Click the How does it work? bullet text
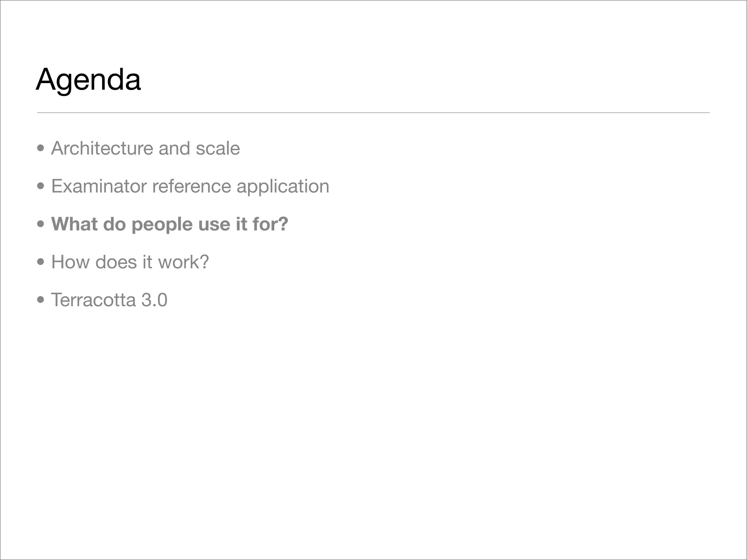747x560 pixels. pos(130,262)
